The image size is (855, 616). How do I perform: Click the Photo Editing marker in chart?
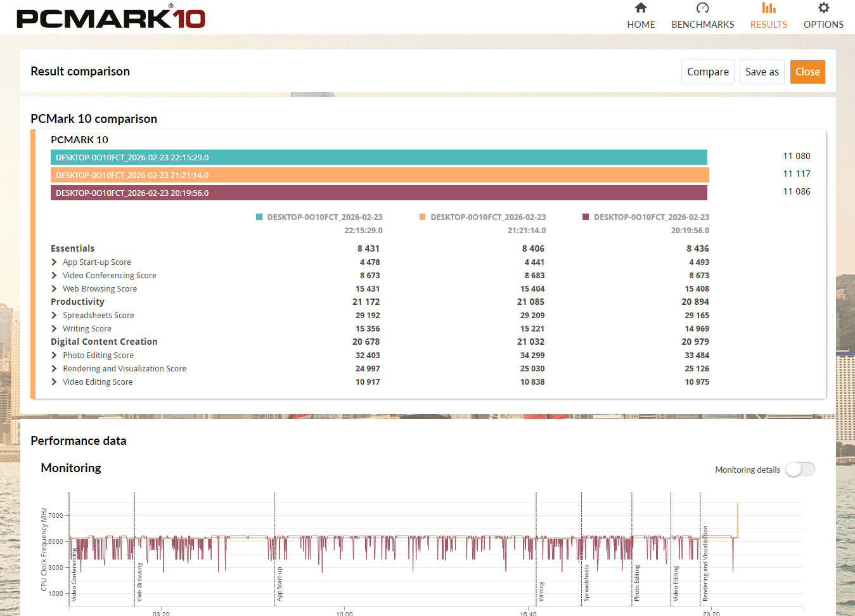(637, 583)
